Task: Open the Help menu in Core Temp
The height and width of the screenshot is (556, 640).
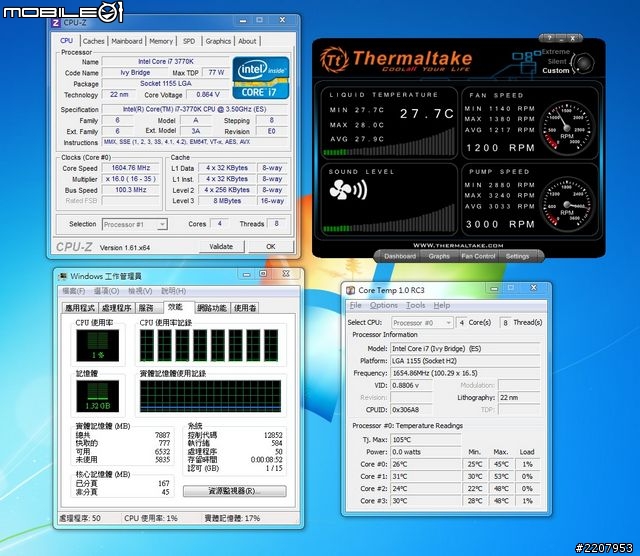Action: pos(442,305)
